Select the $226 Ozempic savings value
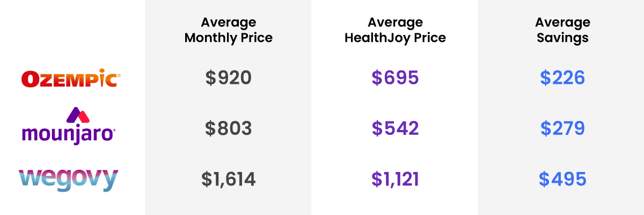Image resolution: width=644 pixels, height=215 pixels. coord(562,78)
